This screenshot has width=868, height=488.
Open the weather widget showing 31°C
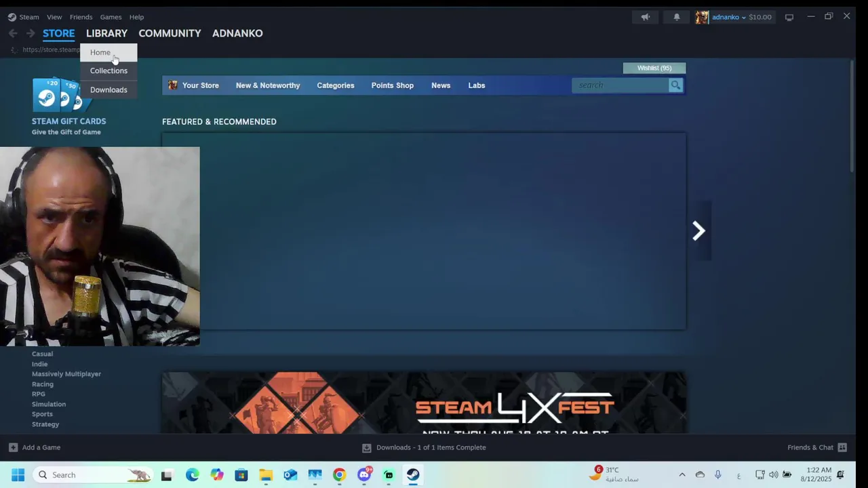[x=614, y=474]
